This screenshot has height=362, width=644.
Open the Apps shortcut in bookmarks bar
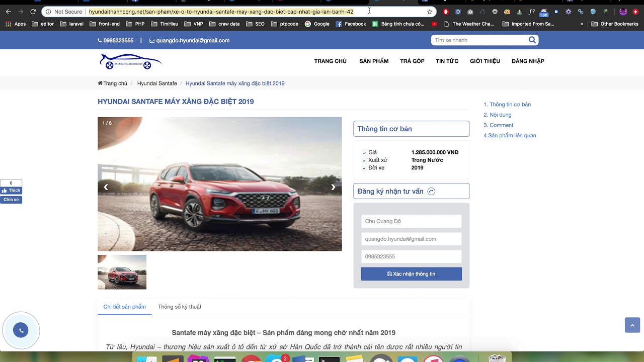[x=16, y=24]
